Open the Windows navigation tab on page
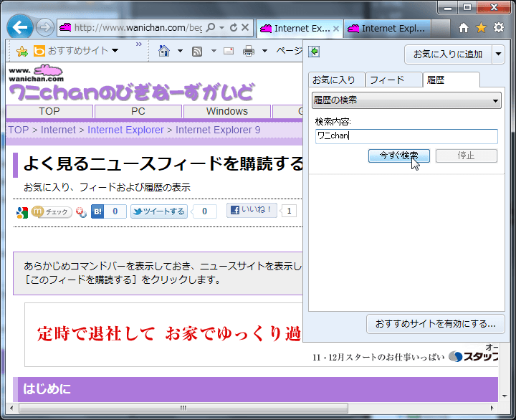Screen dimensions: 516x420 tap(227, 111)
